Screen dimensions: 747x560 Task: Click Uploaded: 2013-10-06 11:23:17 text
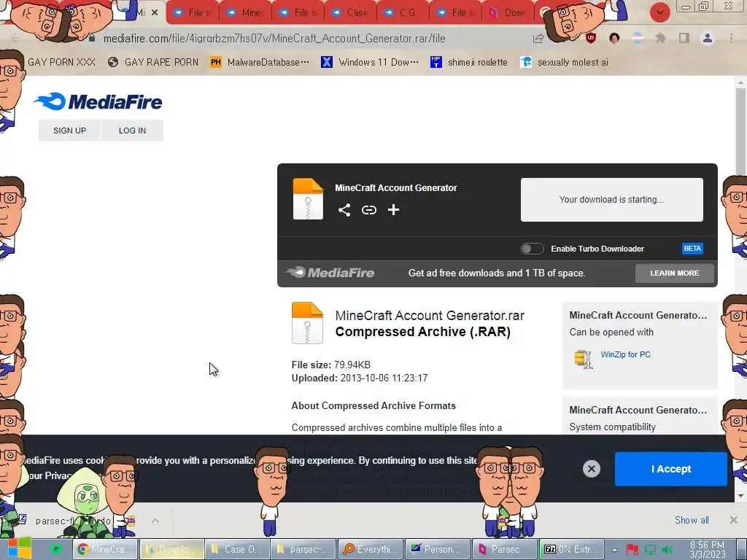tap(360, 378)
